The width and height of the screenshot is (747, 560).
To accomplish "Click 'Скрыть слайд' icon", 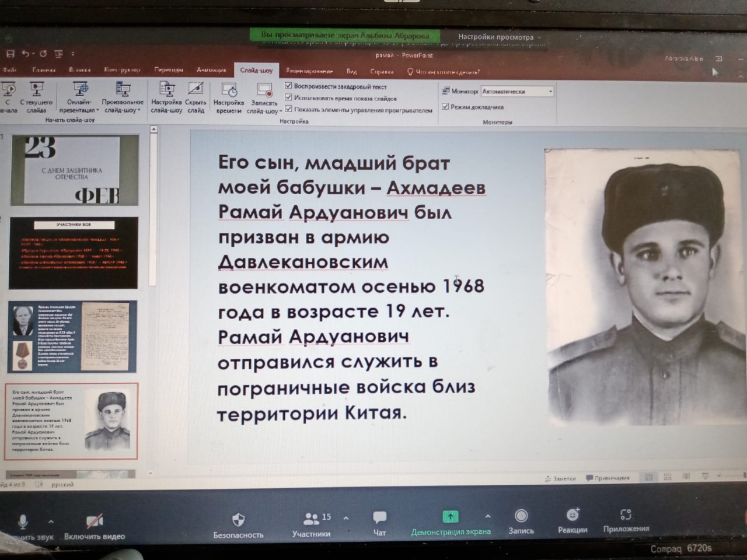I will pyautogui.click(x=196, y=89).
